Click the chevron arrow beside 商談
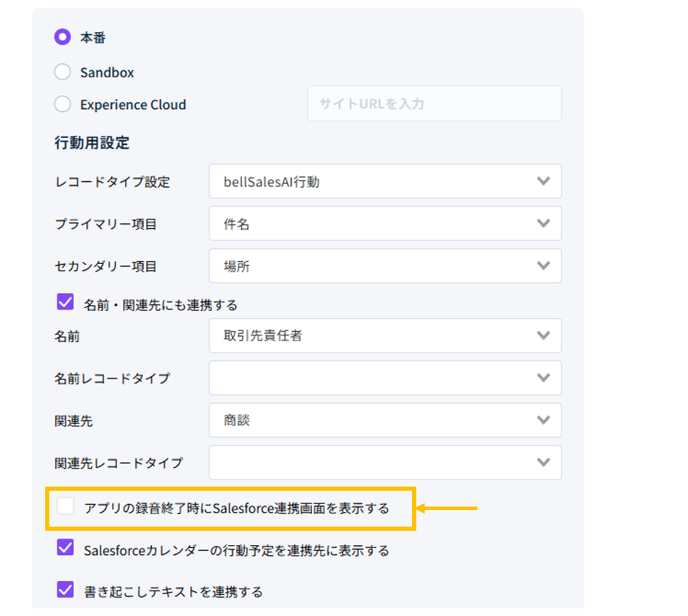Viewport: 688px width, 616px height. 543,420
